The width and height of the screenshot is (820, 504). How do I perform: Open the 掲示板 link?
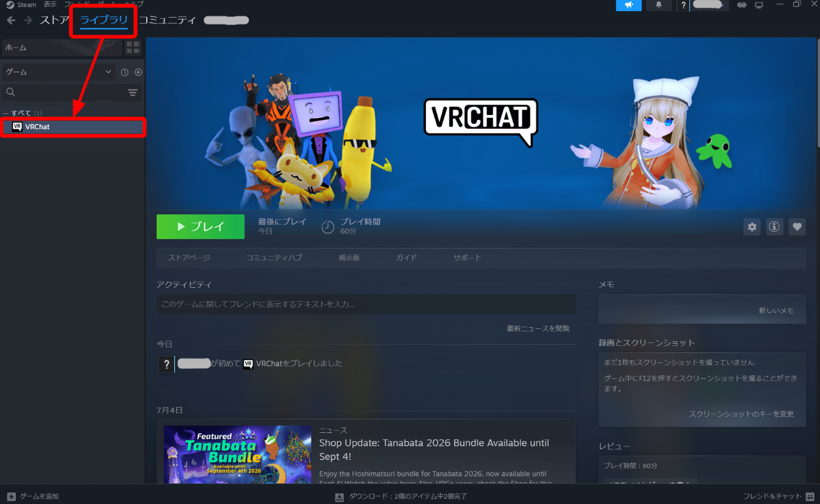point(349,258)
